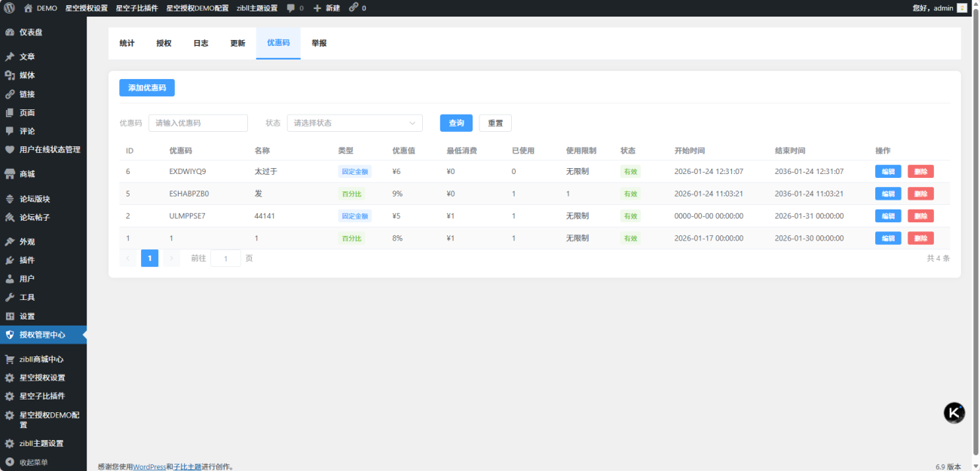This screenshot has width=980, height=471.
Task: Open the 举报 tab
Action: click(319, 44)
